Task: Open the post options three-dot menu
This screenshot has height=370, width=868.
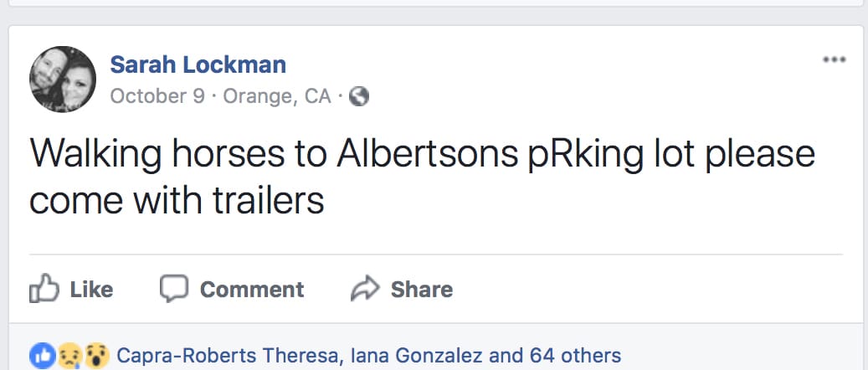Action: point(834,59)
